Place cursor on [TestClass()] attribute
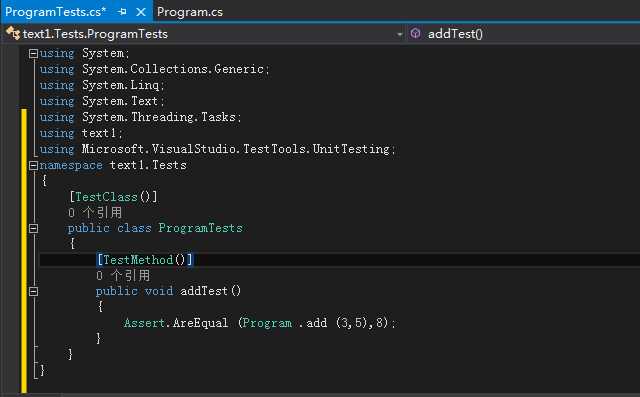This screenshot has height=397, width=640. (113, 197)
